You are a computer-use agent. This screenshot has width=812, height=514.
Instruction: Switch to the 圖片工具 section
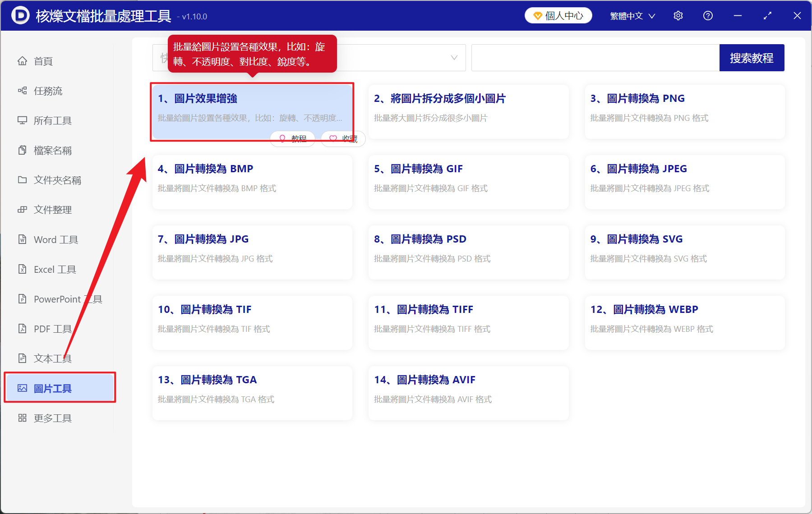tap(52, 388)
